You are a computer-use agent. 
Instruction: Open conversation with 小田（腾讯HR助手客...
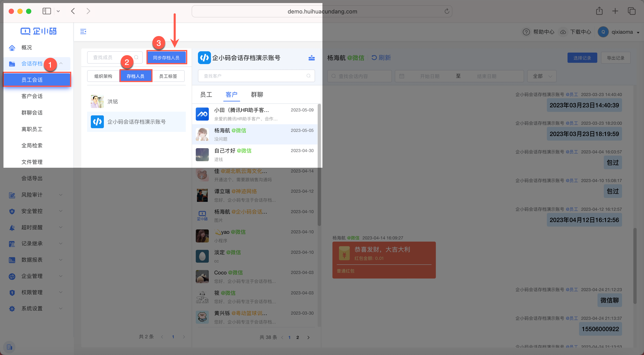255,114
